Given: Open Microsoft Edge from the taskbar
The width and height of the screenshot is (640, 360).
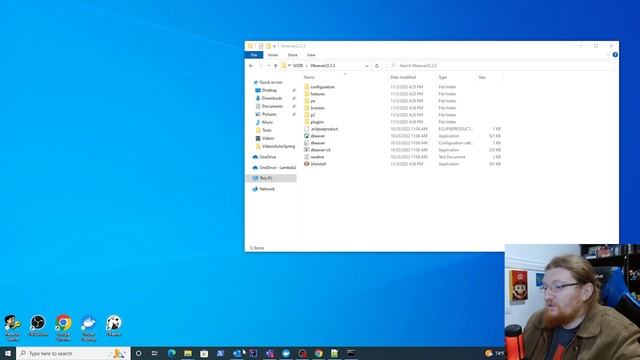Looking at the screenshot, I should click(171, 353).
